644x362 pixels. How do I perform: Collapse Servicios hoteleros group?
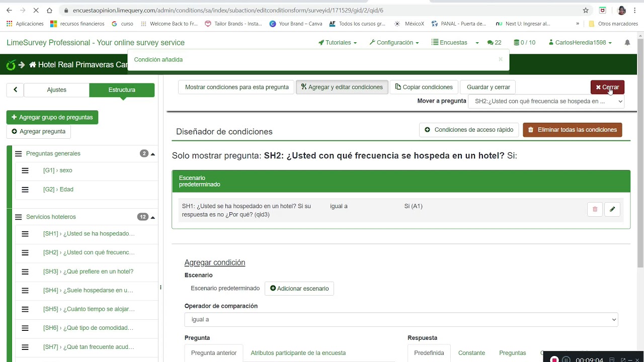(153, 217)
